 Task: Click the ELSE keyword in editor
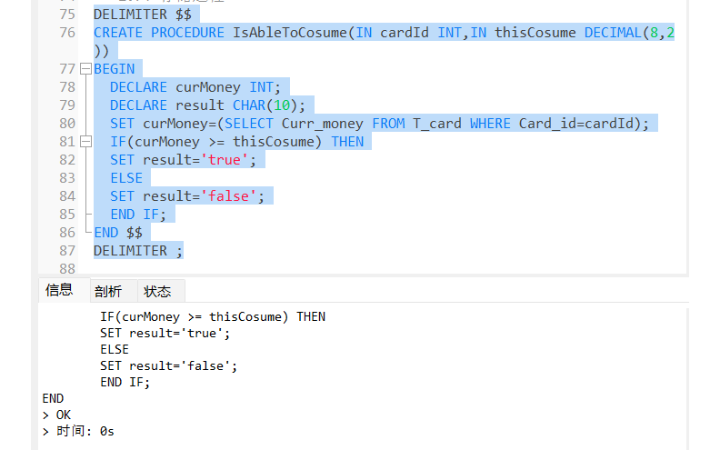[x=126, y=178]
